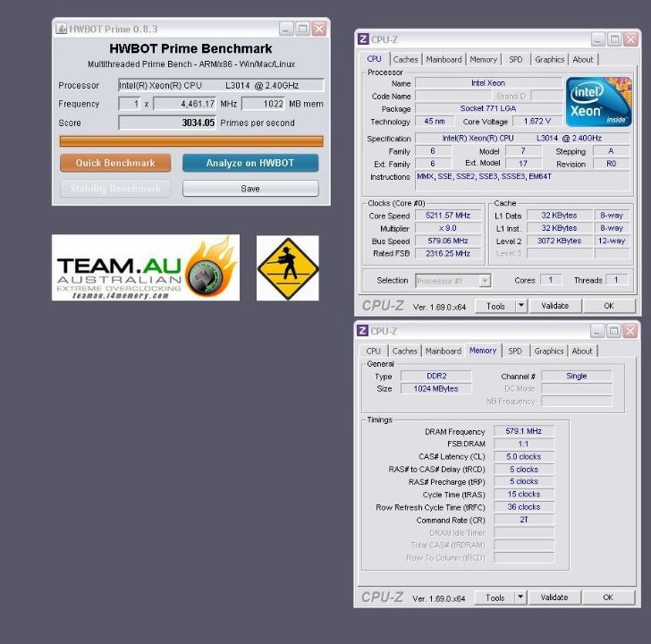This screenshot has height=644, width=651.
Task: Expand the Tools dropdown arrow in upper CPU-Z
Action: [x=521, y=306]
